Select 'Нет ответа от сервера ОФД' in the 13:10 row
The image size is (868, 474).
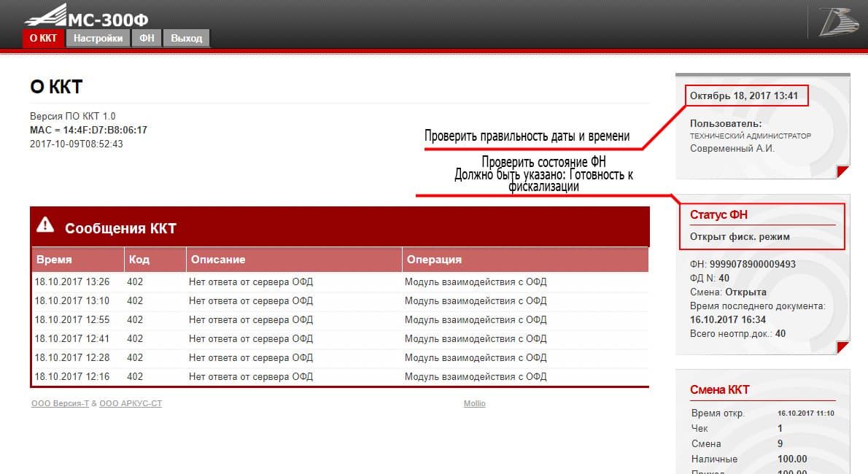pyautogui.click(x=251, y=300)
